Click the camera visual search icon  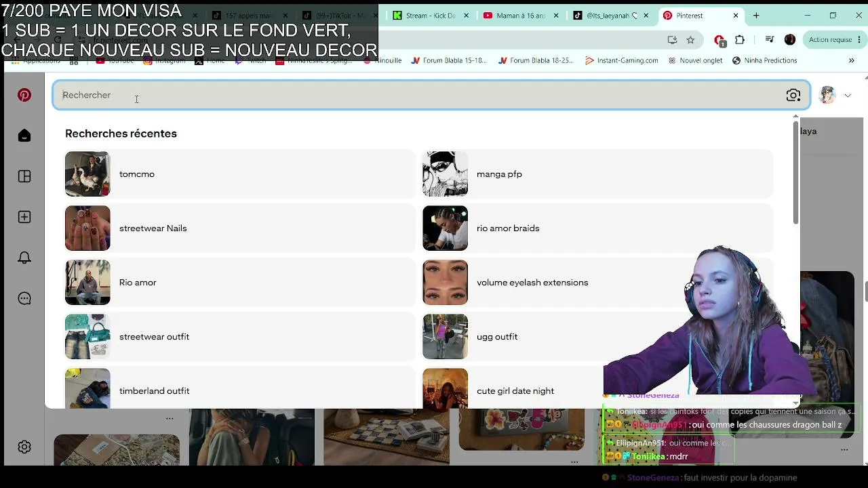(793, 95)
